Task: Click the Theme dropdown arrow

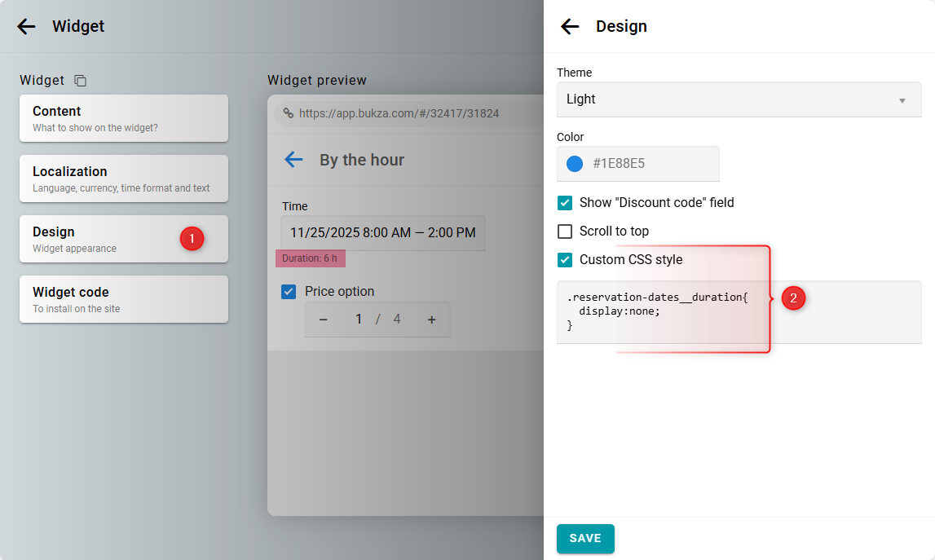Action: [x=902, y=101]
